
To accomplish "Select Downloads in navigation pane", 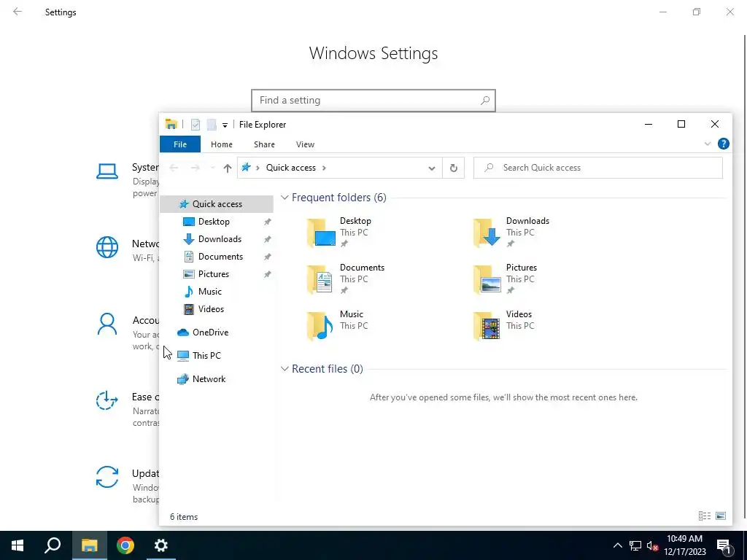I will (x=220, y=239).
